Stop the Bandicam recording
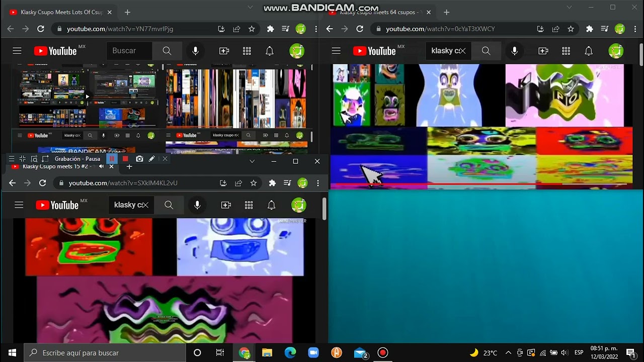The height and width of the screenshot is (362, 644). [x=125, y=159]
